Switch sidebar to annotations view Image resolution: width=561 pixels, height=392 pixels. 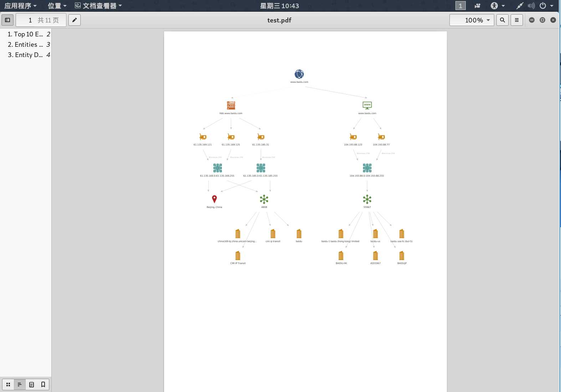pos(31,385)
